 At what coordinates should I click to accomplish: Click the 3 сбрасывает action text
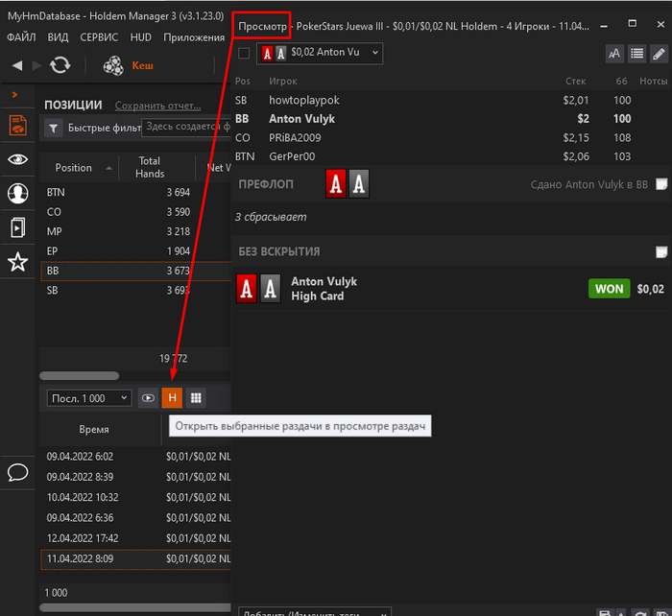click(x=271, y=217)
